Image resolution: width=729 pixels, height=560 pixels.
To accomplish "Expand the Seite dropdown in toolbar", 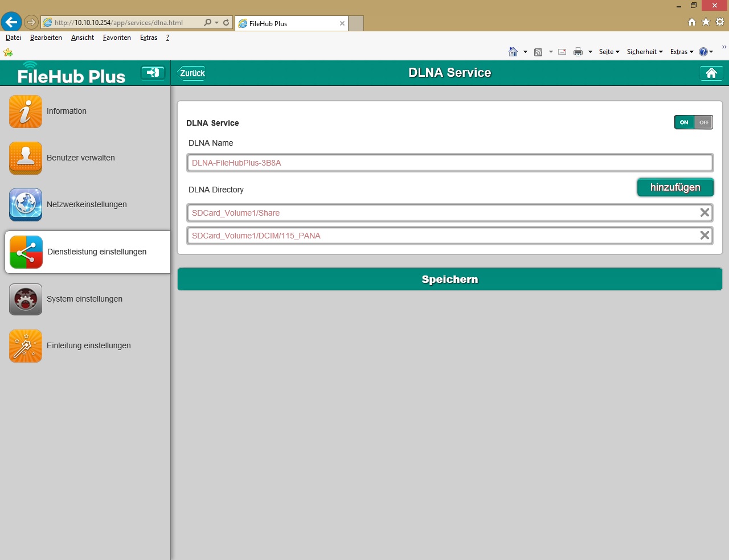I will point(609,52).
